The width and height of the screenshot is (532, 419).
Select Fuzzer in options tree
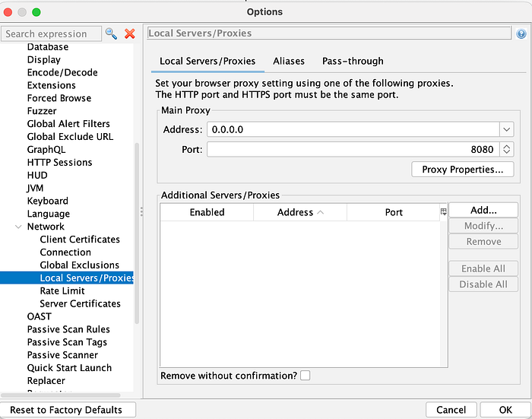[42, 111]
